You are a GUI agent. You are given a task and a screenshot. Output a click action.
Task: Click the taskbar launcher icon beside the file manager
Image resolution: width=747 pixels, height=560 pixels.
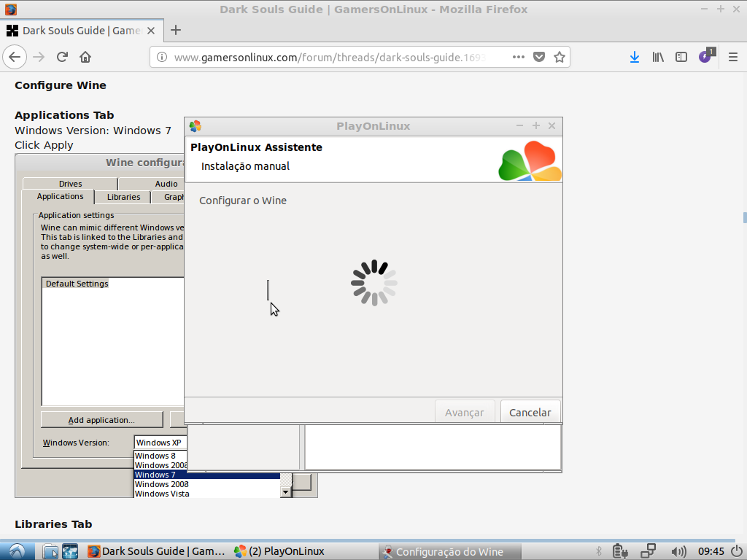pos(70,551)
